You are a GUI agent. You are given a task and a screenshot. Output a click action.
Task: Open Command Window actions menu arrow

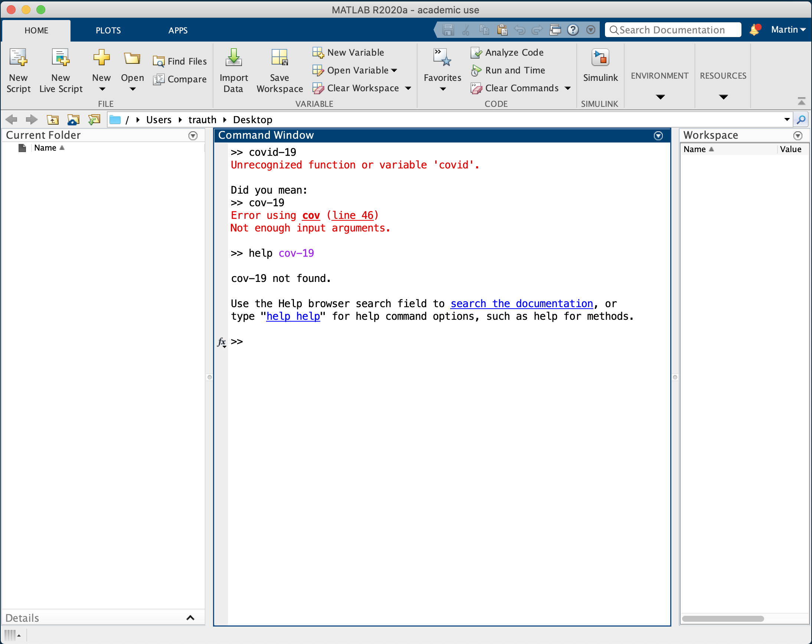pyautogui.click(x=658, y=136)
